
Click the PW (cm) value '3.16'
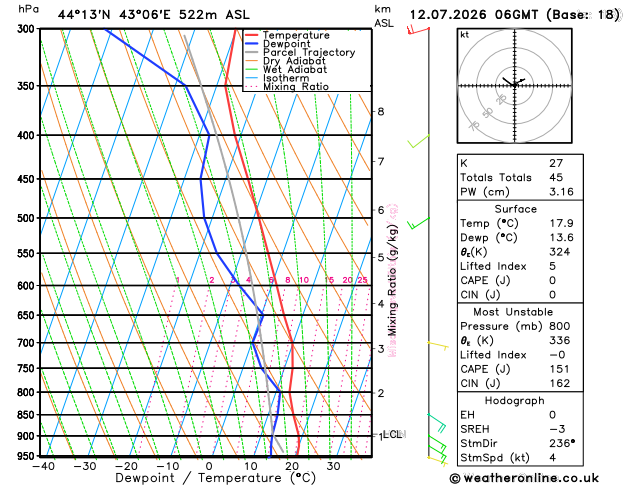click(x=561, y=192)
